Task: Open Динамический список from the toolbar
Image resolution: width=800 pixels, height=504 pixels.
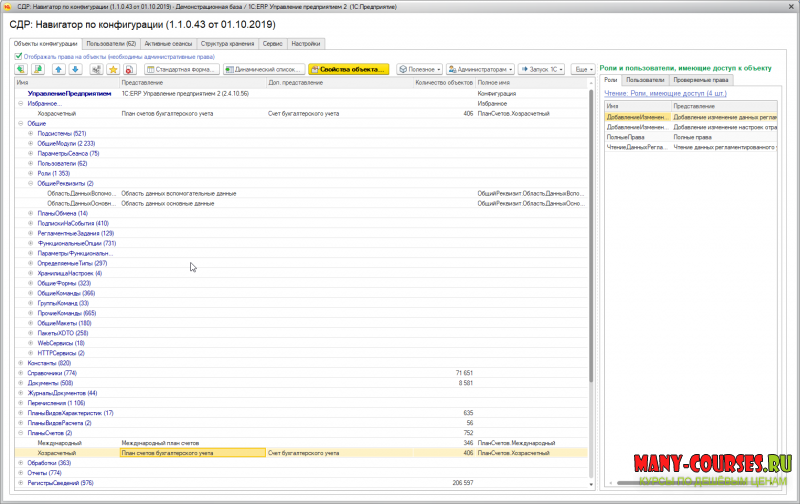Action: click(263, 70)
